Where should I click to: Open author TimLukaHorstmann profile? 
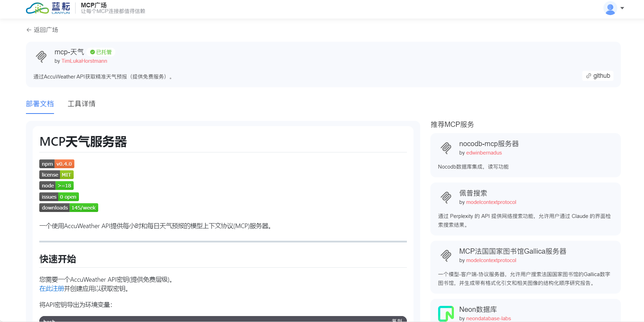(84, 61)
